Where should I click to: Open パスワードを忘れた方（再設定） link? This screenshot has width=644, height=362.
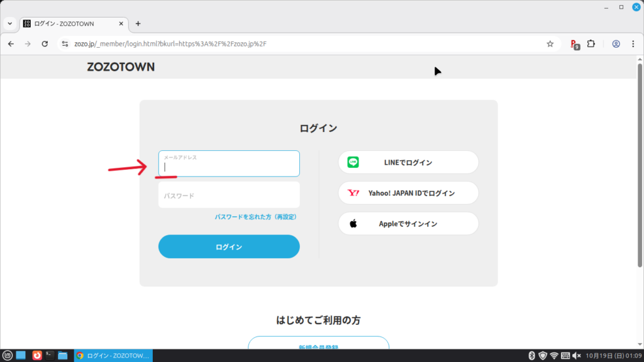coord(255,217)
